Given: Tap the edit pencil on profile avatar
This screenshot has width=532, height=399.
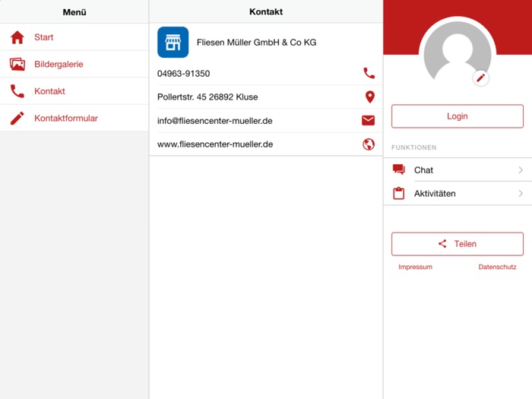Looking at the screenshot, I should coord(480,78).
